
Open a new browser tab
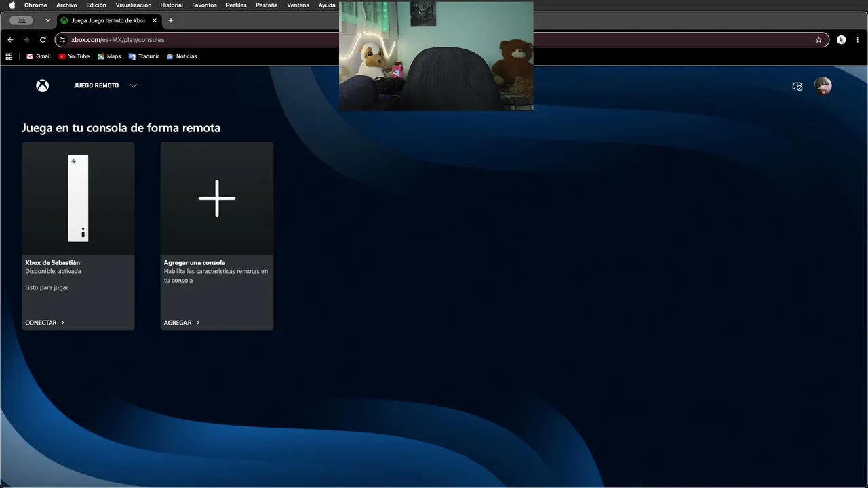171,20
